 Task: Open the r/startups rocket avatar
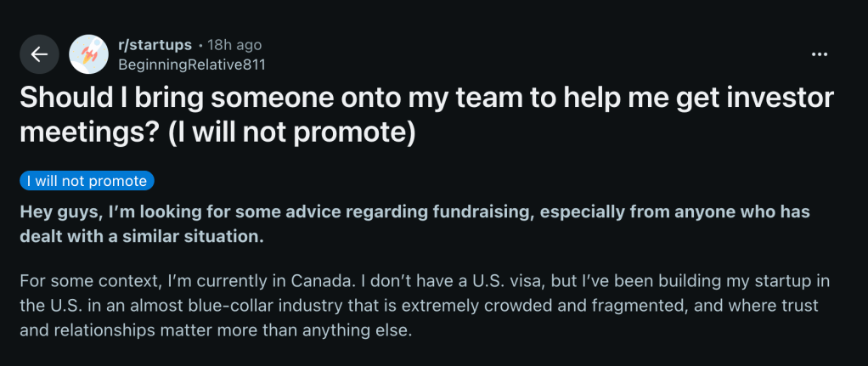[88, 54]
